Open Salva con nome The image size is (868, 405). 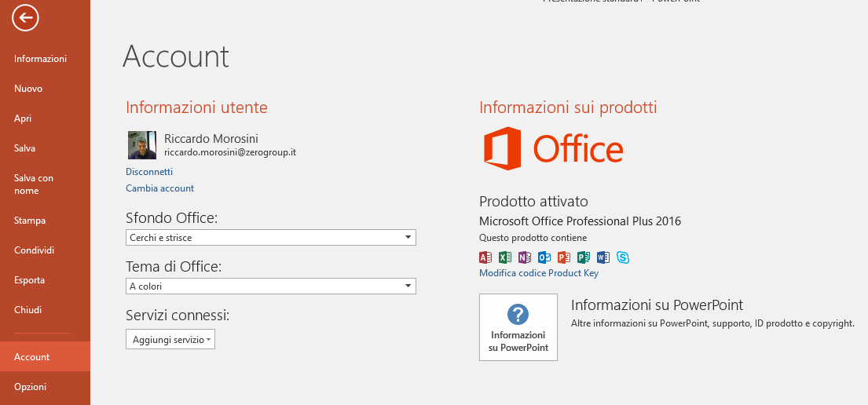[34, 184]
